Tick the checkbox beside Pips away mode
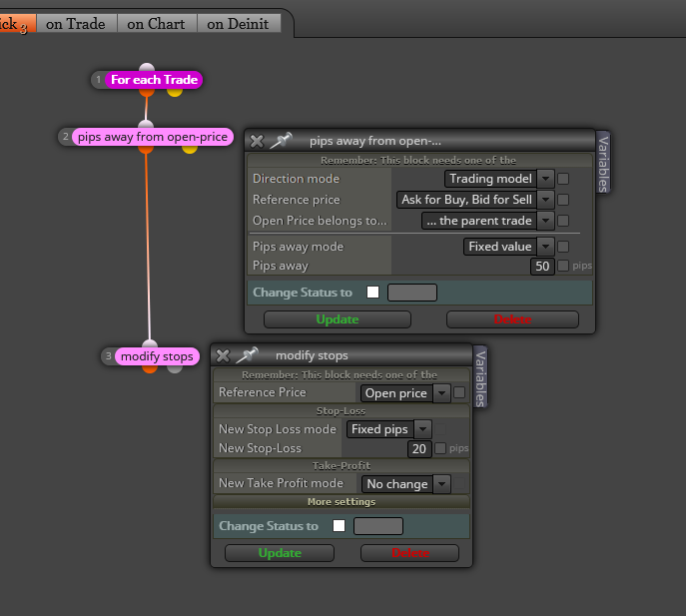 (563, 247)
